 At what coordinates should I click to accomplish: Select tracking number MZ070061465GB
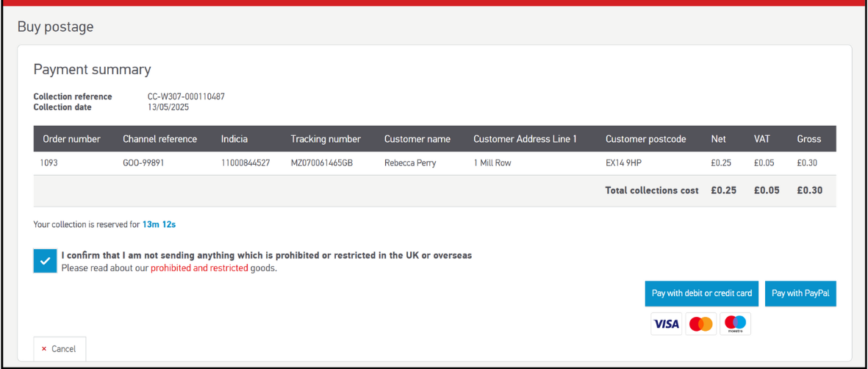pos(321,163)
